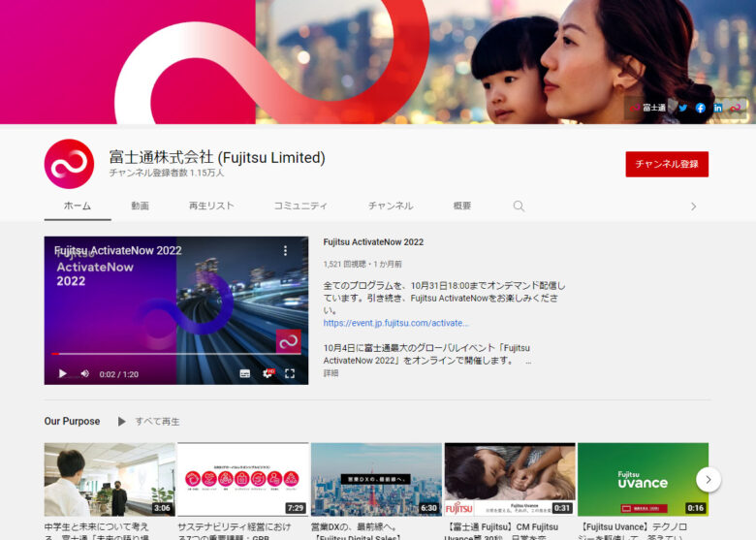Open the event.jp.fujitsu.com activate link

coord(395,323)
